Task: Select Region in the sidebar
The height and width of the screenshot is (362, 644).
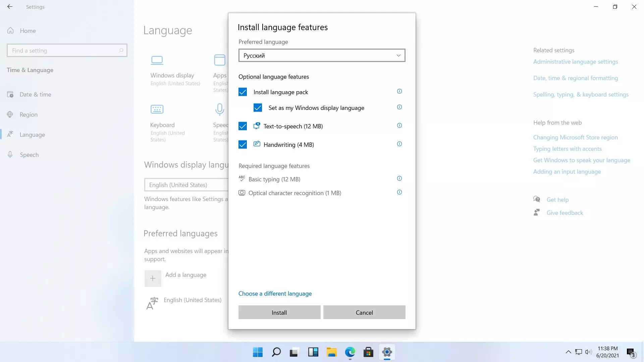Action: pos(29,115)
